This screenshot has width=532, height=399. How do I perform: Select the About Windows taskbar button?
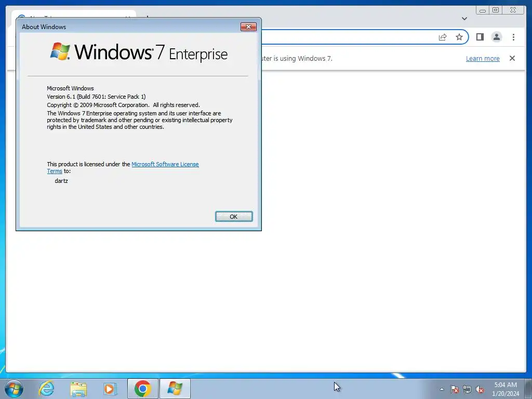(x=175, y=389)
